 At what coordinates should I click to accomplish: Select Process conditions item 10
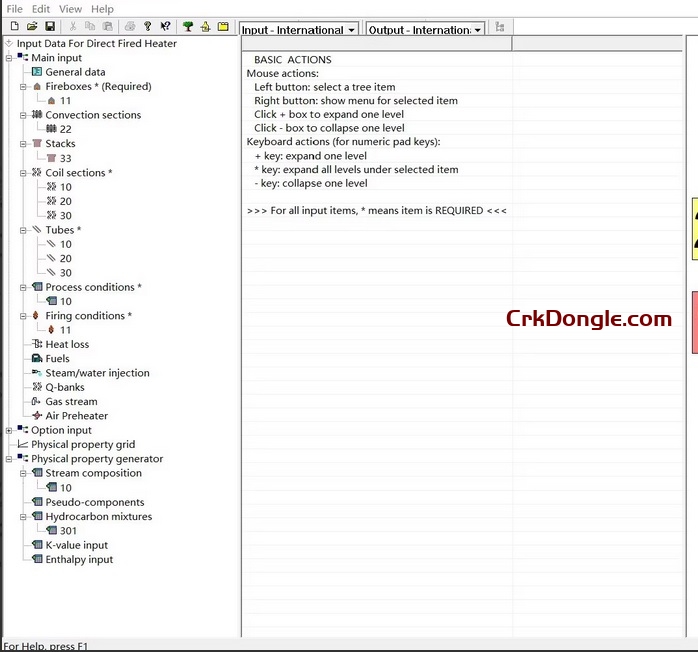point(65,301)
